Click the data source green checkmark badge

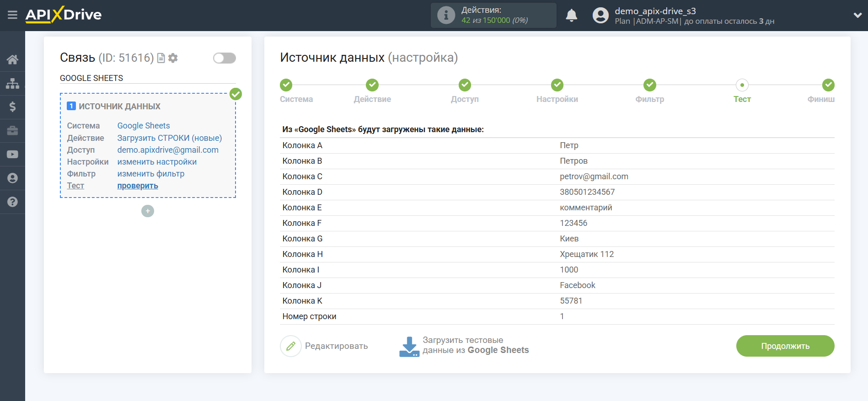click(236, 94)
